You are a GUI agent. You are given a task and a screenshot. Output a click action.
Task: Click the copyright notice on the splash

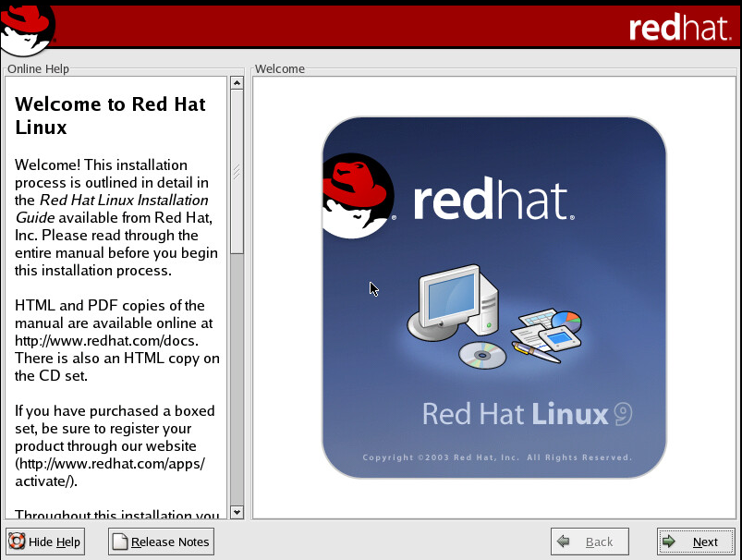(x=496, y=457)
